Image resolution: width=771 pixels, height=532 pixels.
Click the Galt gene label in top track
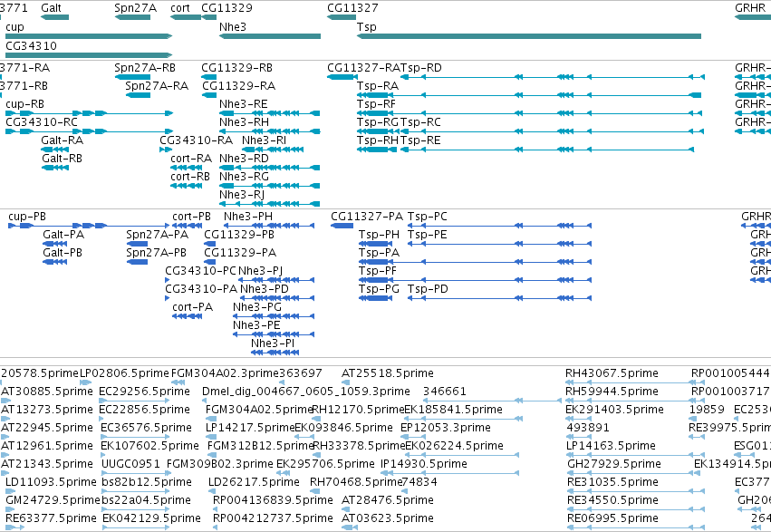(51, 8)
